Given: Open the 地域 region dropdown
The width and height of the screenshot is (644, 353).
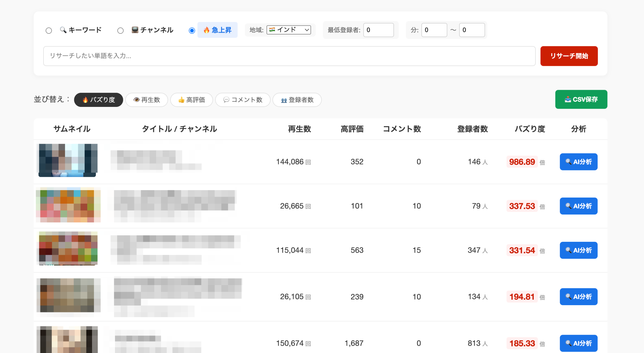Looking at the screenshot, I should tap(289, 30).
